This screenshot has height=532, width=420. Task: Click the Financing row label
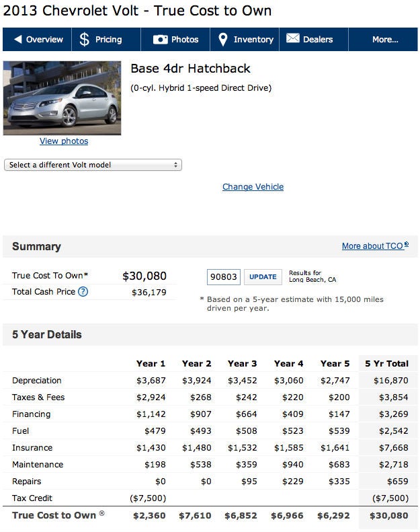(x=31, y=414)
